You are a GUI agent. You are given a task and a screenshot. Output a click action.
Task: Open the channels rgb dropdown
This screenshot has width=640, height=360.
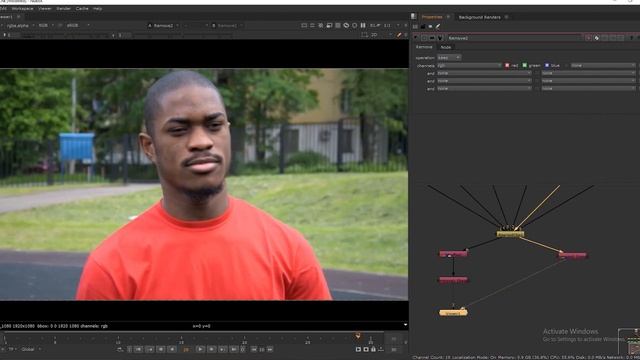pos(469,65)
